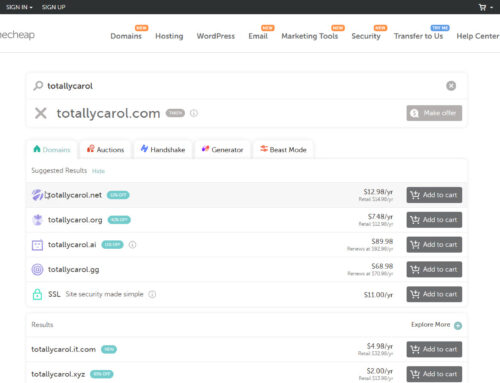Open the Generator tab

222,149
